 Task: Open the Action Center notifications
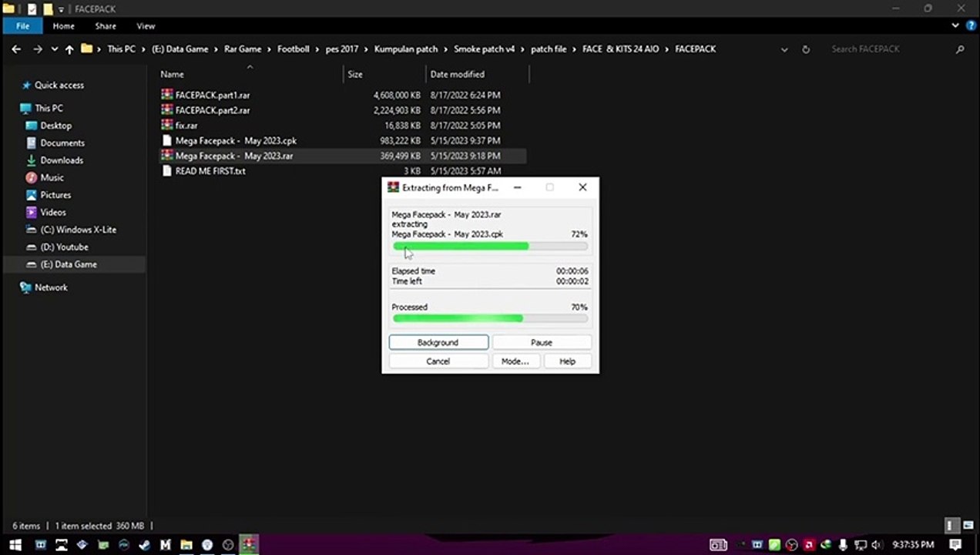coord(955,545)
